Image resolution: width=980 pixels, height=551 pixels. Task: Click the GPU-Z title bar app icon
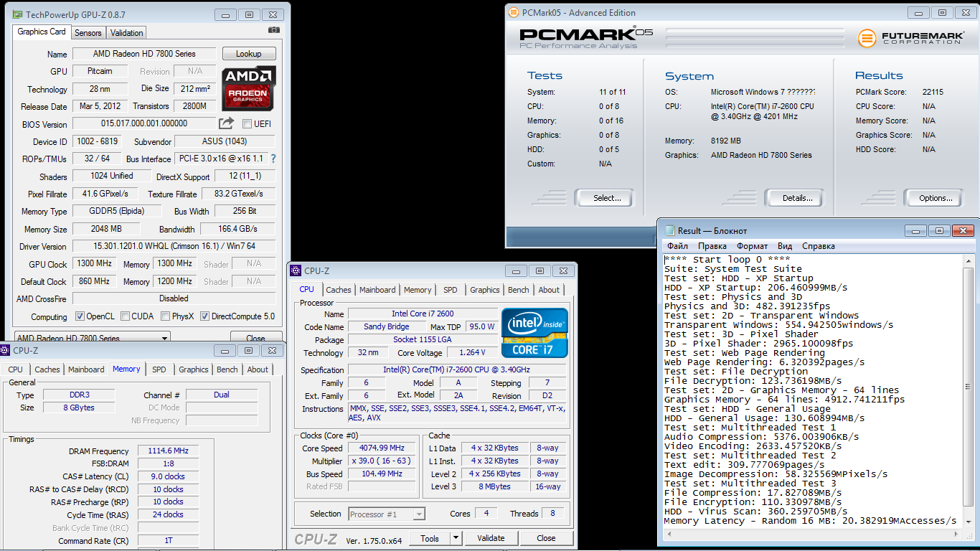pyautogui.click(x=18, y=14)
